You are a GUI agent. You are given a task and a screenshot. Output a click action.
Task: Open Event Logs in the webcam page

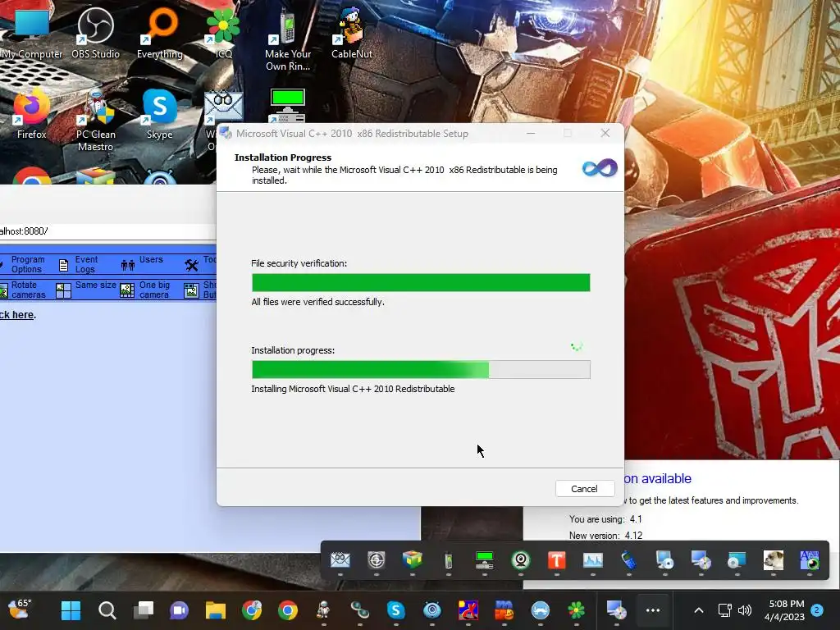[79, 264]
